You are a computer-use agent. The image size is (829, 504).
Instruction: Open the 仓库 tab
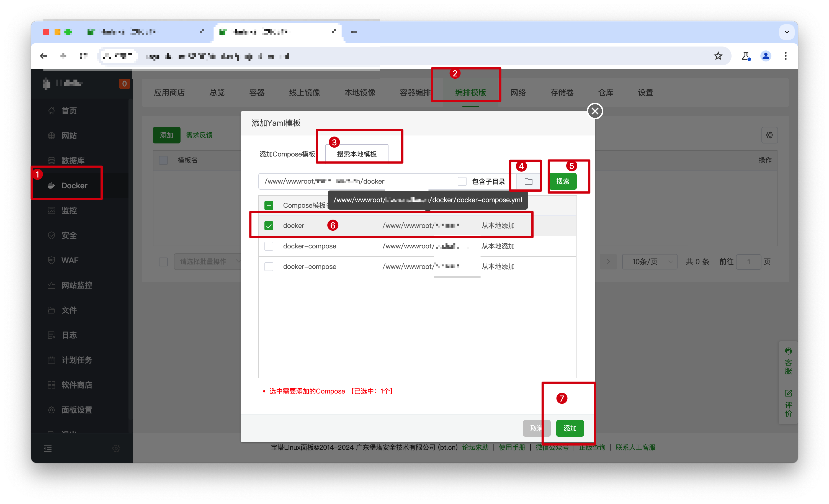coord(606,92)
